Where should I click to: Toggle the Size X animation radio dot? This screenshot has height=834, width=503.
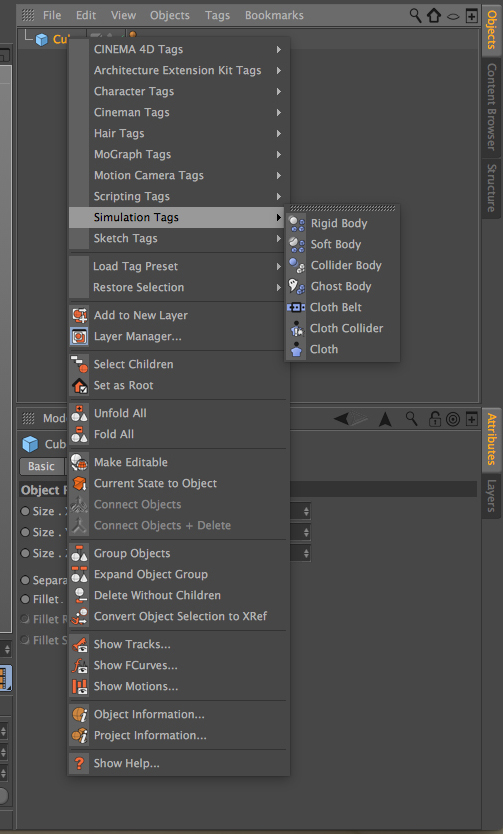[25, 511]
